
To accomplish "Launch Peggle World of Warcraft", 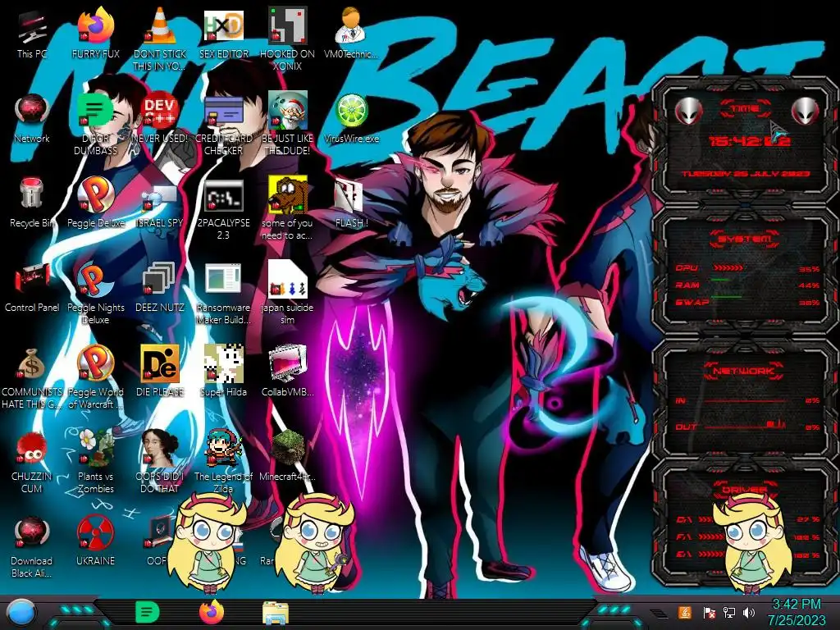I will [95, 377].
